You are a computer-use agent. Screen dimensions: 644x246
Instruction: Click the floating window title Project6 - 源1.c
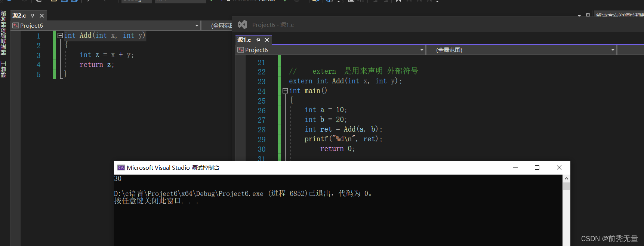273,25
